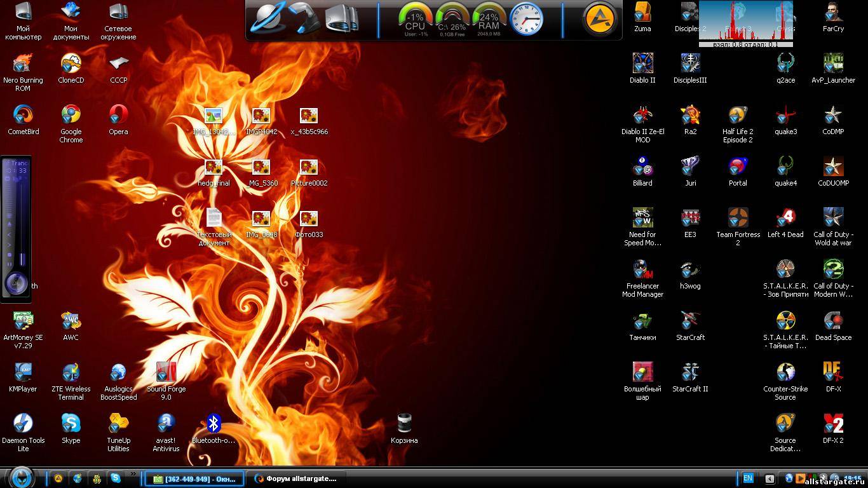Screen dimensions: 868x488
Task: Open the Корзина recycle bin
Action: [x=404, y=424]
